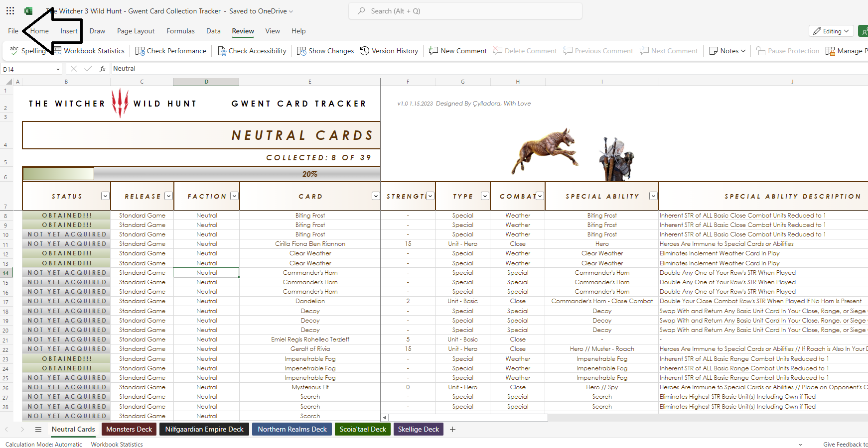The image size is (868, 448).
Task: Click the previous sheet navigation arrow
Action: 6,429
